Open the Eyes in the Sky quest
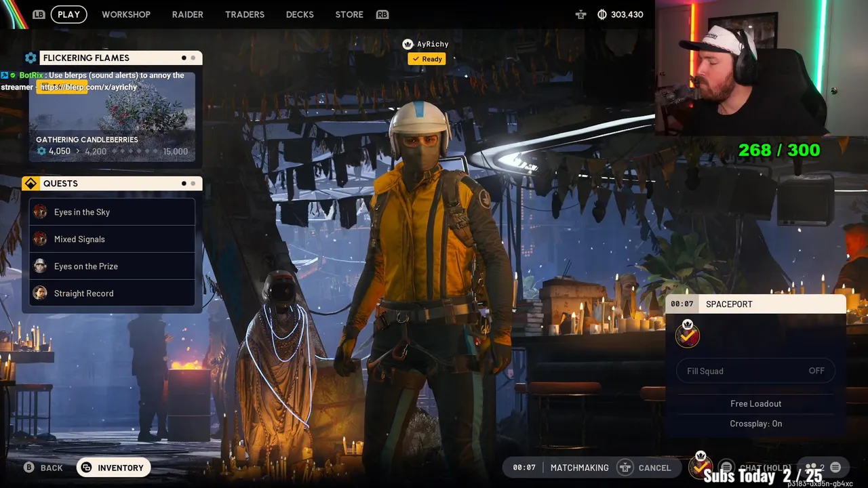This screenshot has height=488, width=868. pos(112,212)
